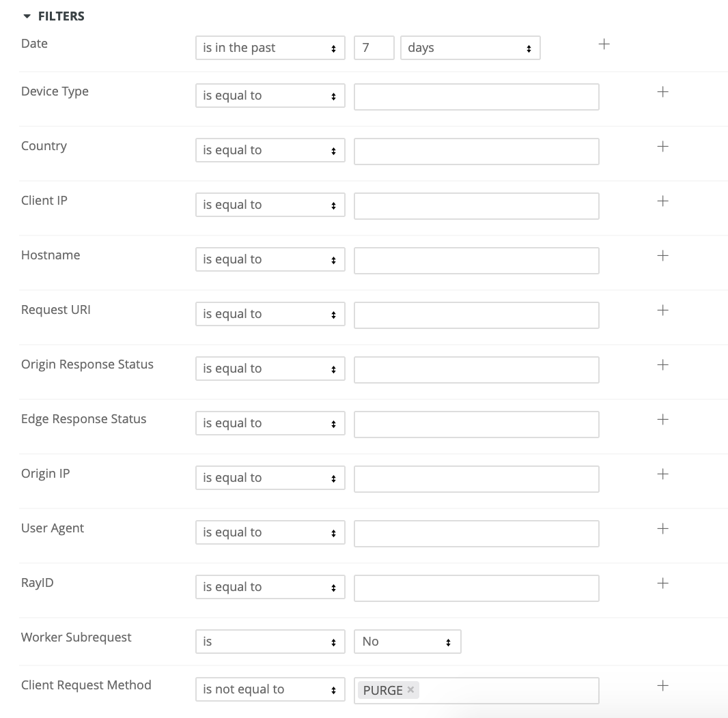Click the plus icon for Client Request Method
This screenshot has width=728, height=718.
[662, 685]
